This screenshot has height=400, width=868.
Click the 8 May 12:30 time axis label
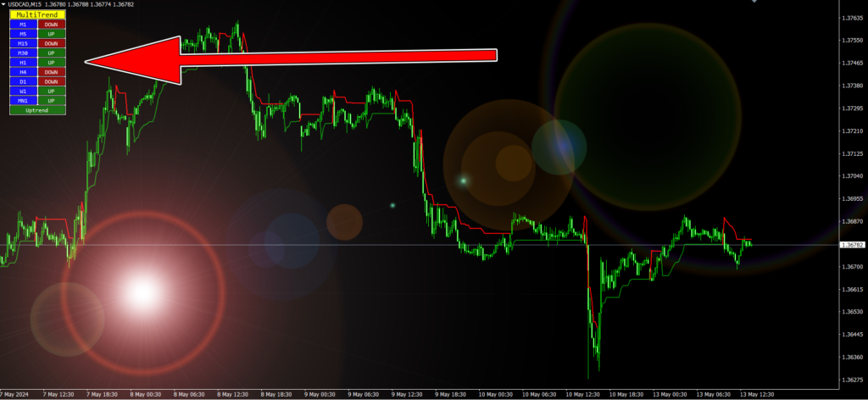coord(232,394)
